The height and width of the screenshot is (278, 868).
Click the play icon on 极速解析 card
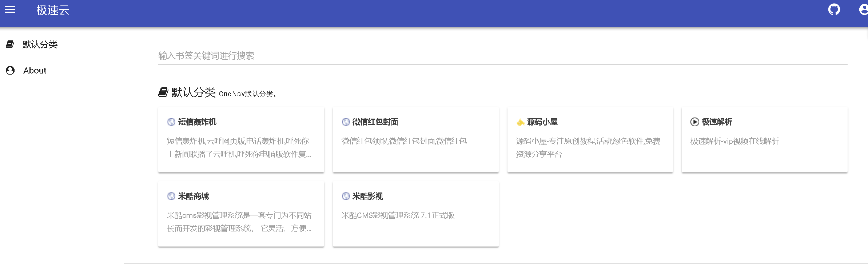[694, 122]
